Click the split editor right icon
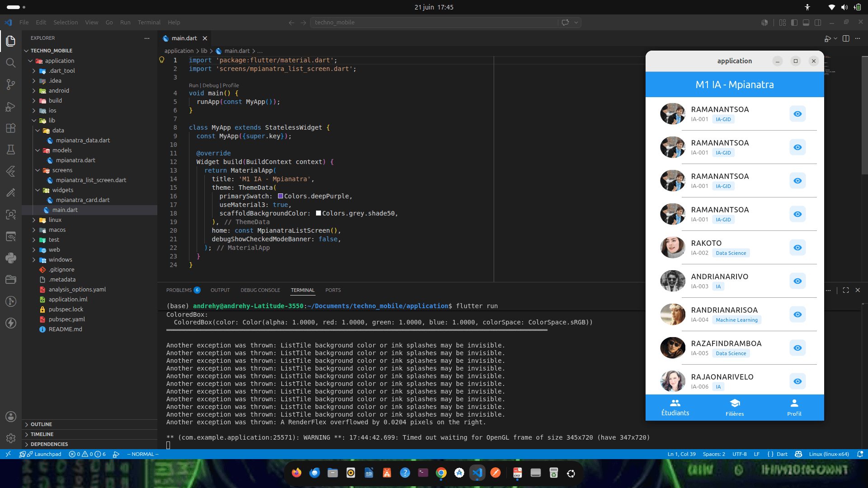This screenshot has height=488, width=868. [x=846, y=38]
